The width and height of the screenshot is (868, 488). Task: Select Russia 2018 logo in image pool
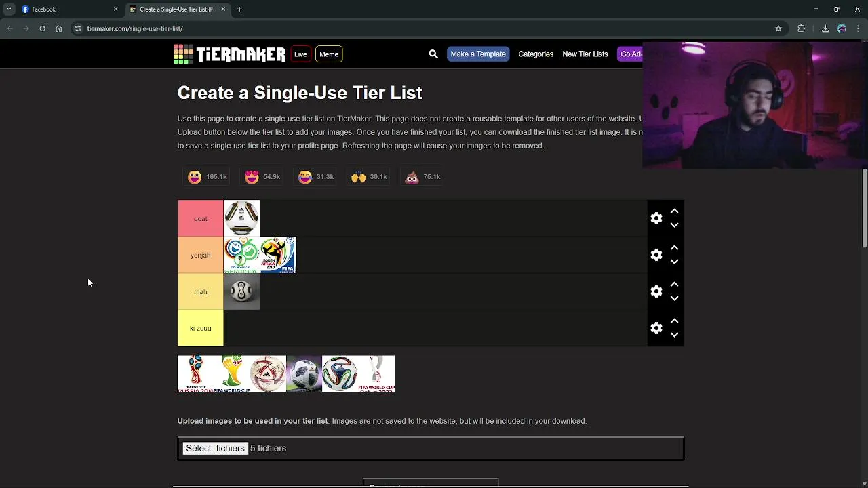[x=195, y=373]
